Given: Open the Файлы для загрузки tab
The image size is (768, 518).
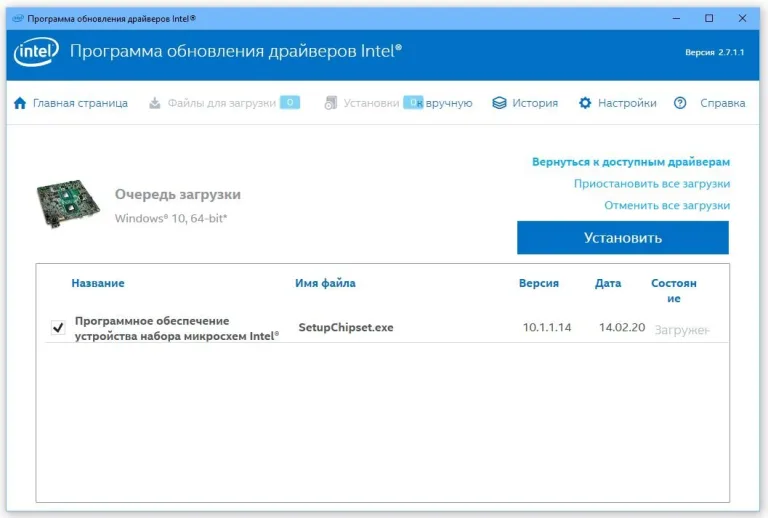Looking at the screenshot, I should 224,103.
